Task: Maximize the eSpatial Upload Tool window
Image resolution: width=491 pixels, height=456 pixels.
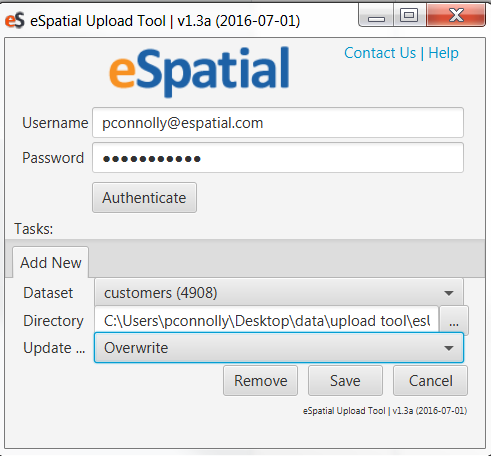Action: (409, 15)
